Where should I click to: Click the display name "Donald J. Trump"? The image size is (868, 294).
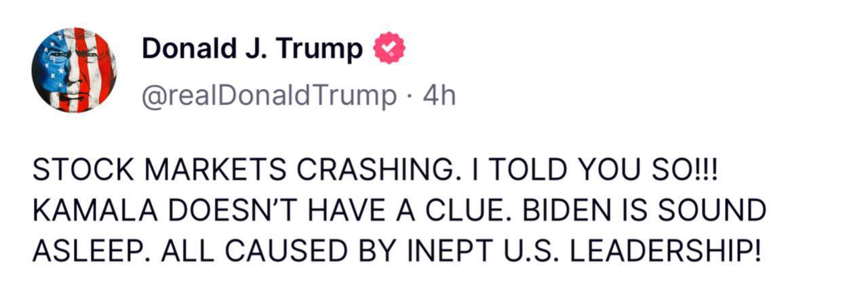click(x=252, y=49)
